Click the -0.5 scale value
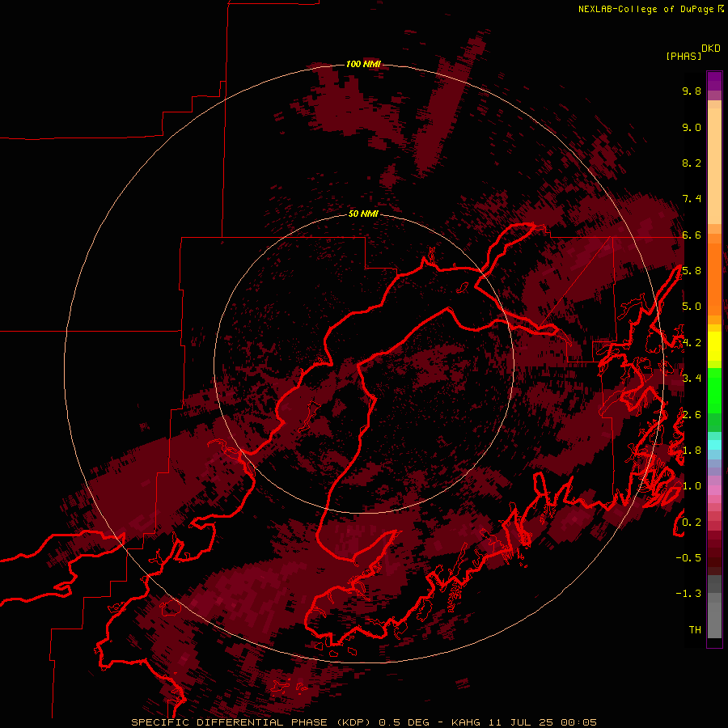The height and width of the screenshot is (728, 728). point(688,558)
